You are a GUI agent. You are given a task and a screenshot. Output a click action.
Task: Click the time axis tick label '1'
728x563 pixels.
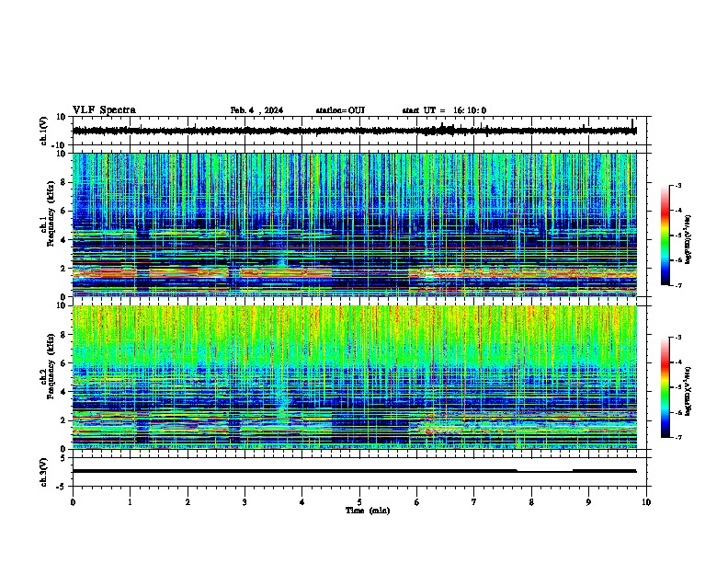coord(130,502)
